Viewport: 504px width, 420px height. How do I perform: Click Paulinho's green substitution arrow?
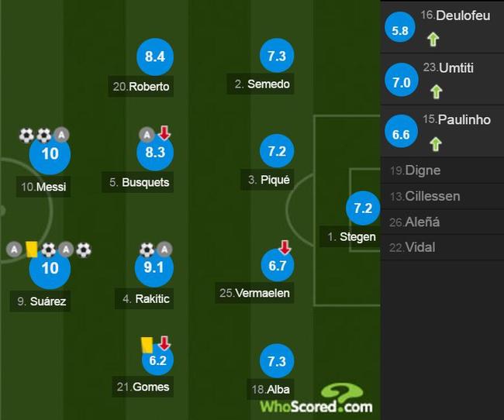tap(436, 144)
